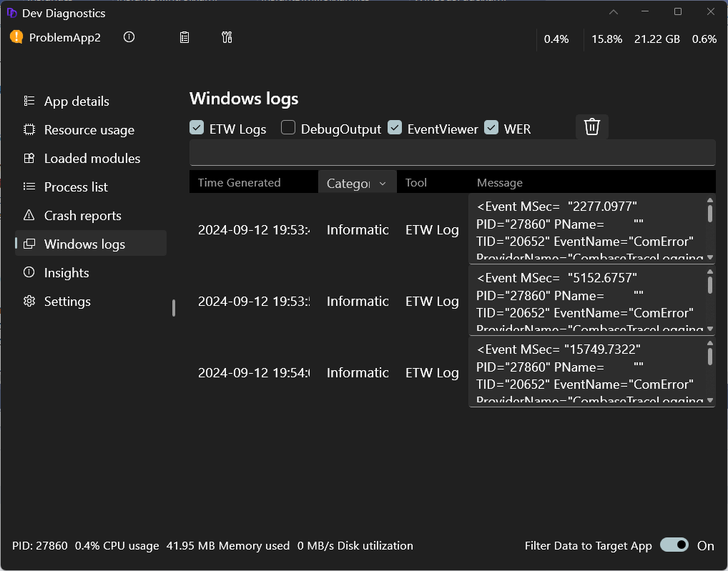
Task: Click the ProblemApp2 app name
Action: point(65,38)
